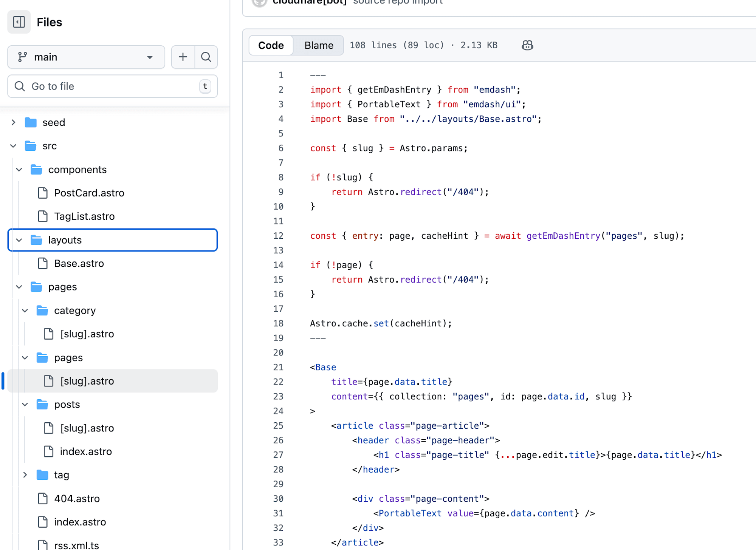Open TagList.astro in components
The image size is (756, 550).
(84, 216)
